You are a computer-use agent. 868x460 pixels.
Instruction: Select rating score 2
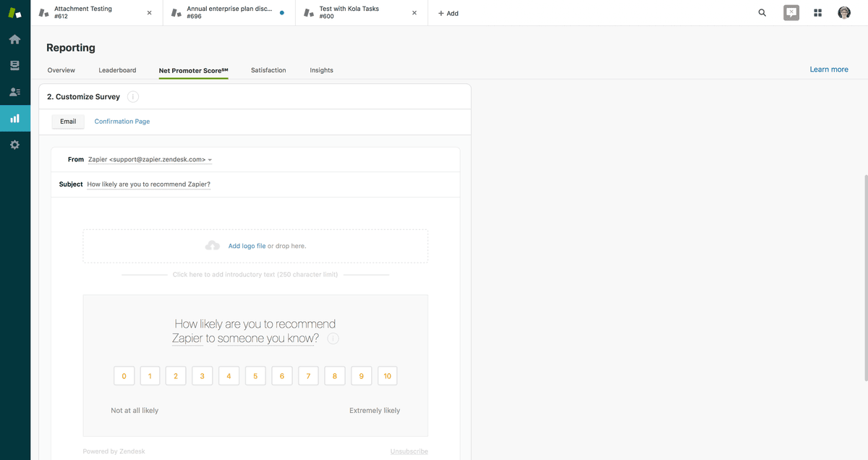click(x=176, y=376)
